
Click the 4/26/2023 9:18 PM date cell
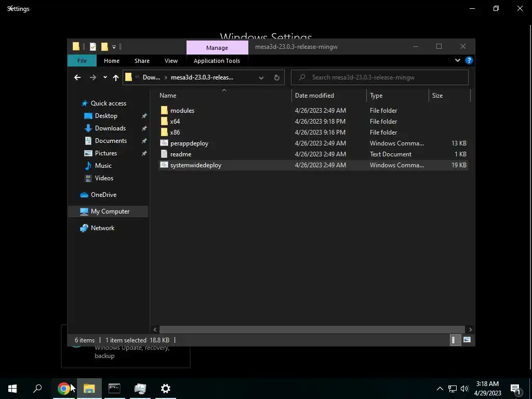(x=320, y=122)
